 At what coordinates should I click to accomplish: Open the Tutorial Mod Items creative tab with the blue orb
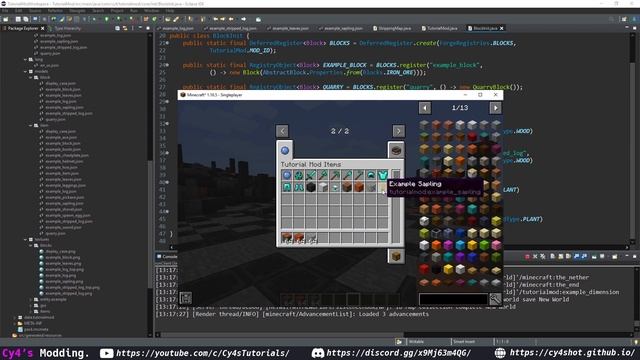click(285, 150)
